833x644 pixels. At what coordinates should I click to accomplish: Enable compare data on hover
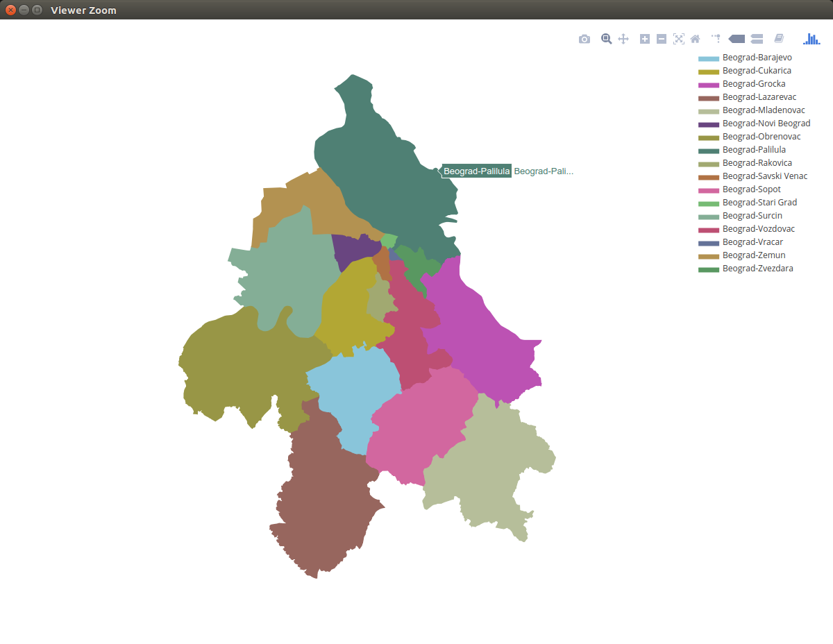(x=757, y=39)
